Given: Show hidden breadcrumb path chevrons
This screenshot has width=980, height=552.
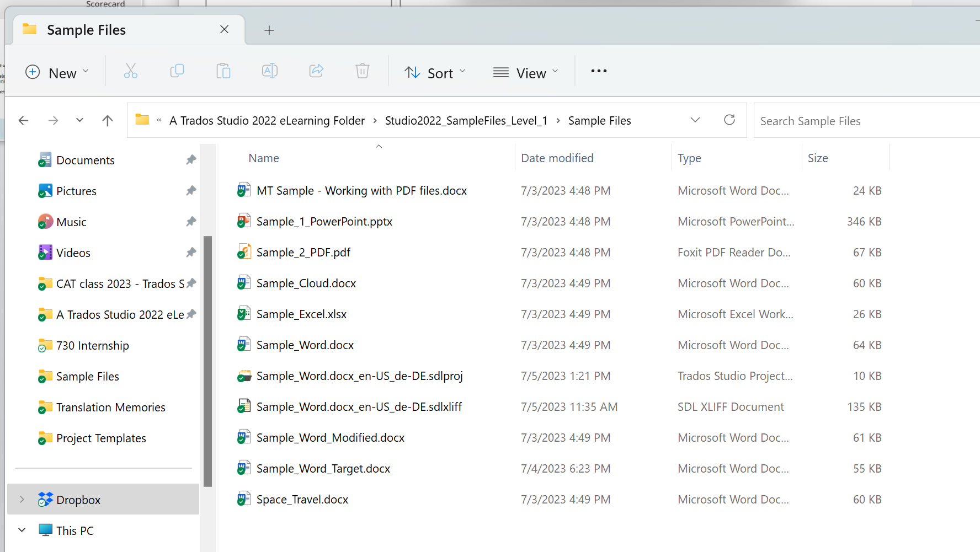Looking at the screenshot, I should (x=159, y=120).
